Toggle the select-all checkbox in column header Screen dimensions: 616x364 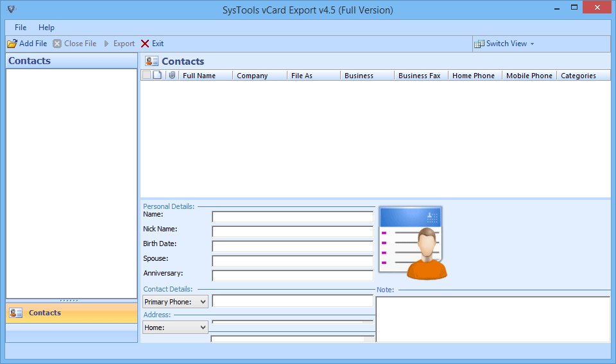(x=146, y=75)
